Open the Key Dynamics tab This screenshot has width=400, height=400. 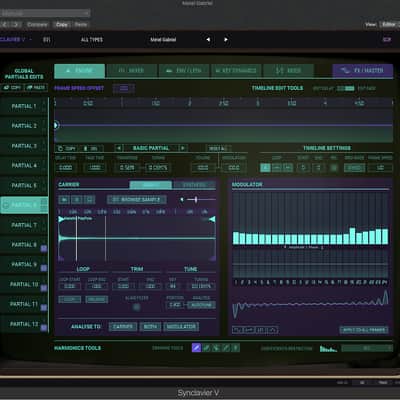(236, 71)
